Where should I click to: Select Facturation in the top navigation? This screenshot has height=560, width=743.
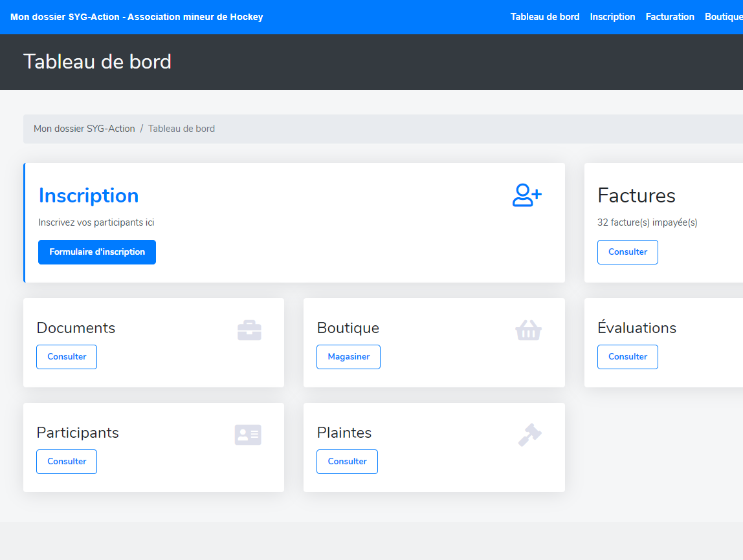[670, 17]
